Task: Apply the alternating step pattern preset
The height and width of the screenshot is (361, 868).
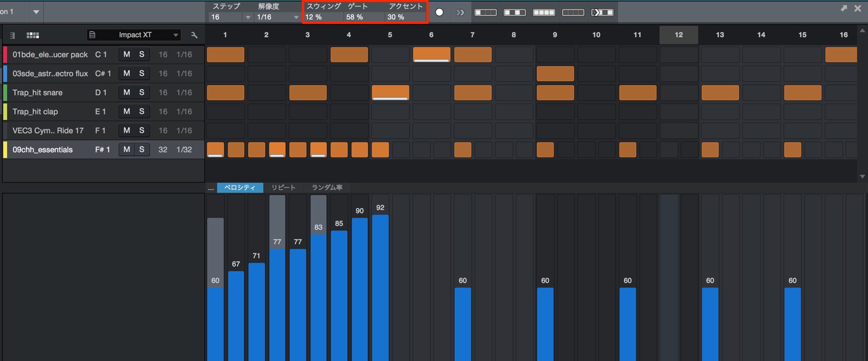Action: (514, 12)
